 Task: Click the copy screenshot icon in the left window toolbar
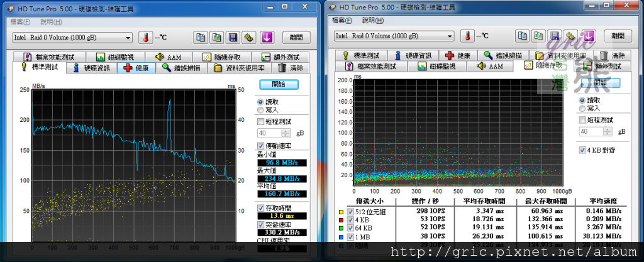[x=216, y=38]
